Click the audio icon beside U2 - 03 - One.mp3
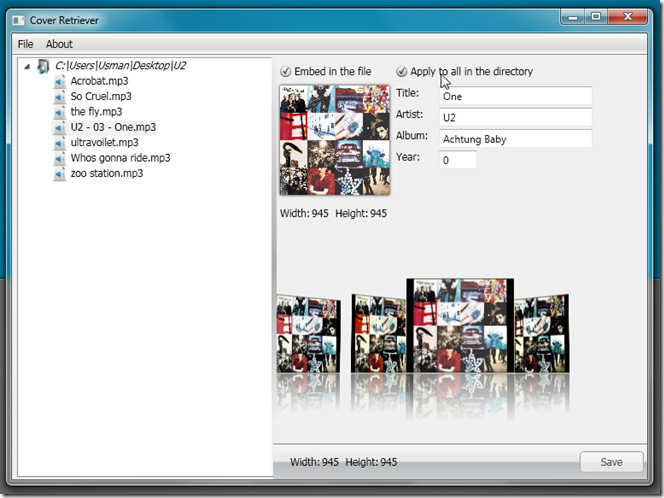 coord(60,127)
